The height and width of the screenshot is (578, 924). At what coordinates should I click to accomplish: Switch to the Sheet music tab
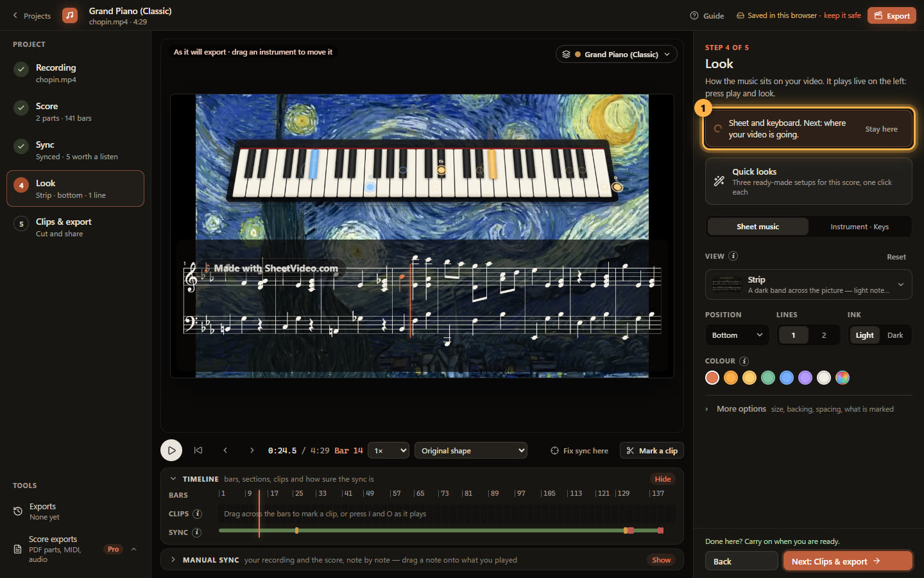click(x=758, y=227)
